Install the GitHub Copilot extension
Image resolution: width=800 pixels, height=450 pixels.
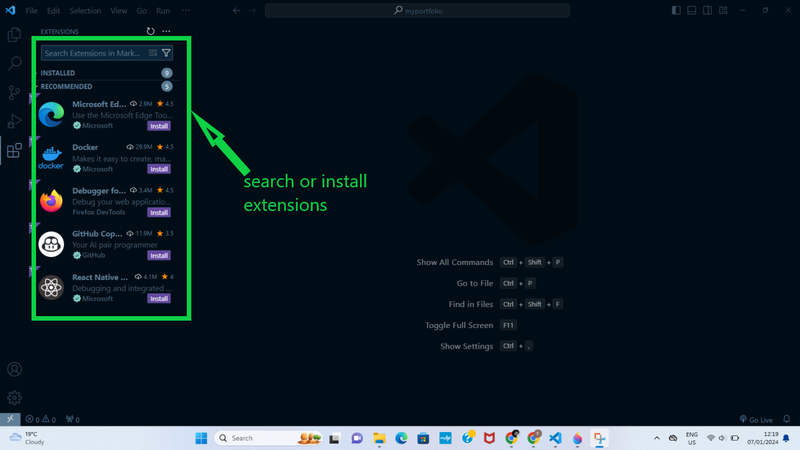click(x=159, y=255)
